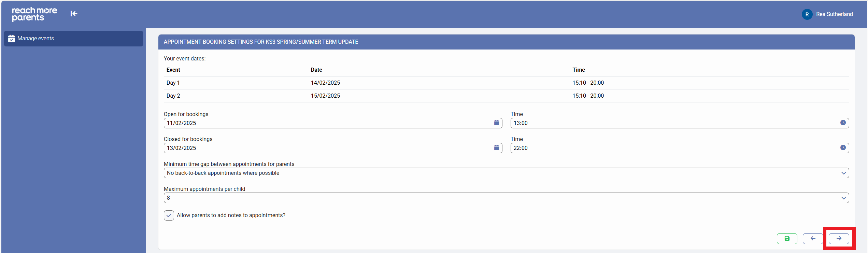Click the Rea Sutherland user avatar
Viewport: 868px width, 253px height.
pyautogui.click(x=807, y=14)
